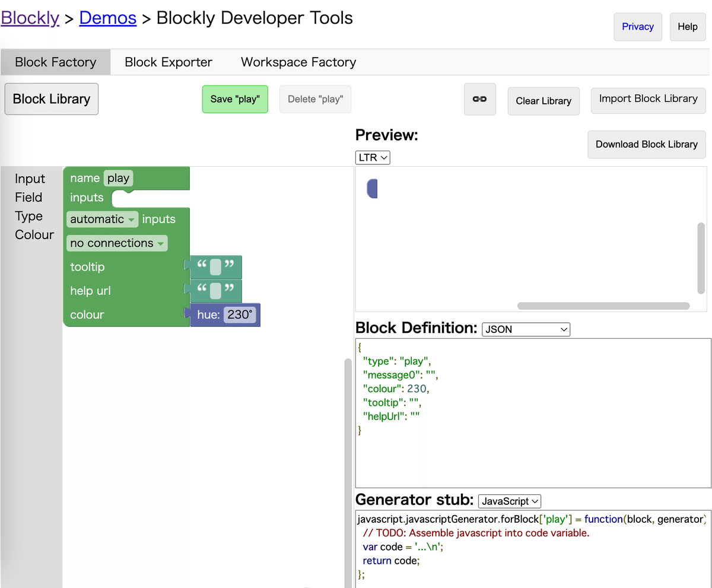Open the automatic inputs dropdown
This screenshot has width=712, height=588.
click(x=103, y=219)
